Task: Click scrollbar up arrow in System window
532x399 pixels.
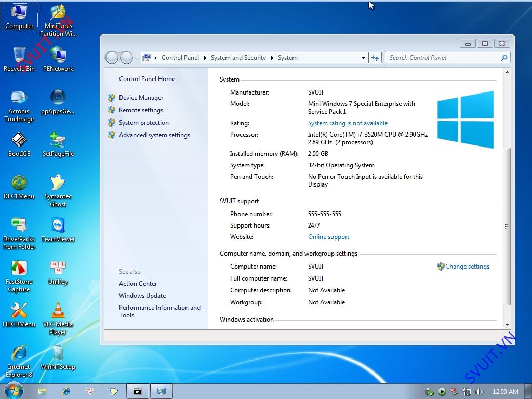Action: pyautogui.click(x=507, y=72)
